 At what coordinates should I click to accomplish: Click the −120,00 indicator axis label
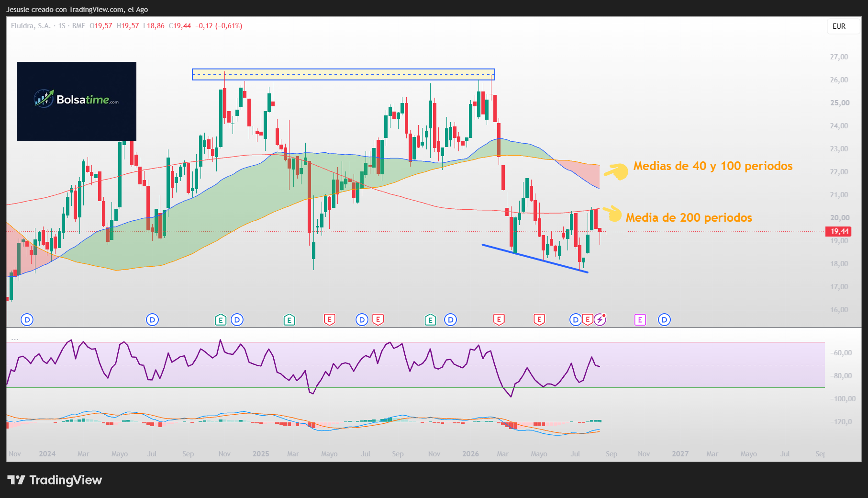841,422
